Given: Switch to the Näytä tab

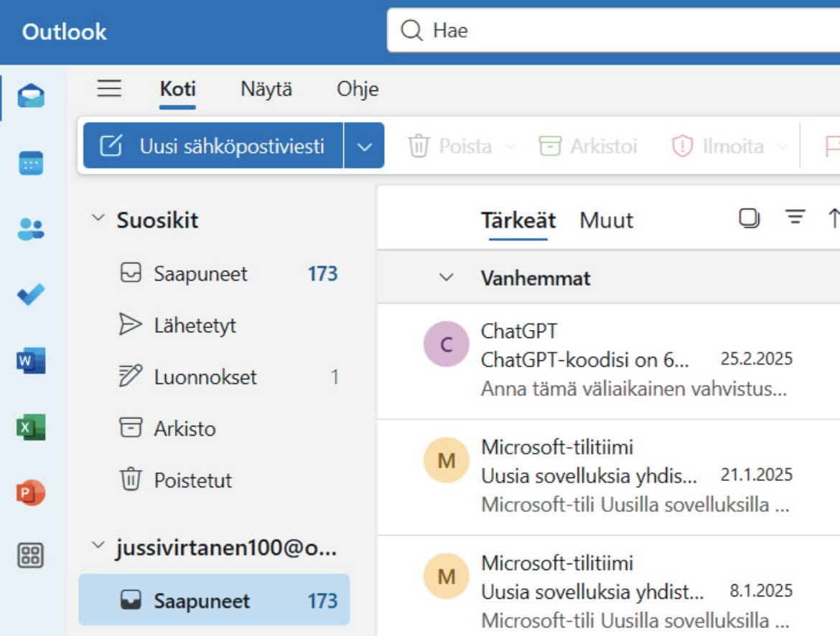Looking at the screenshot, I should pos(266,90).
